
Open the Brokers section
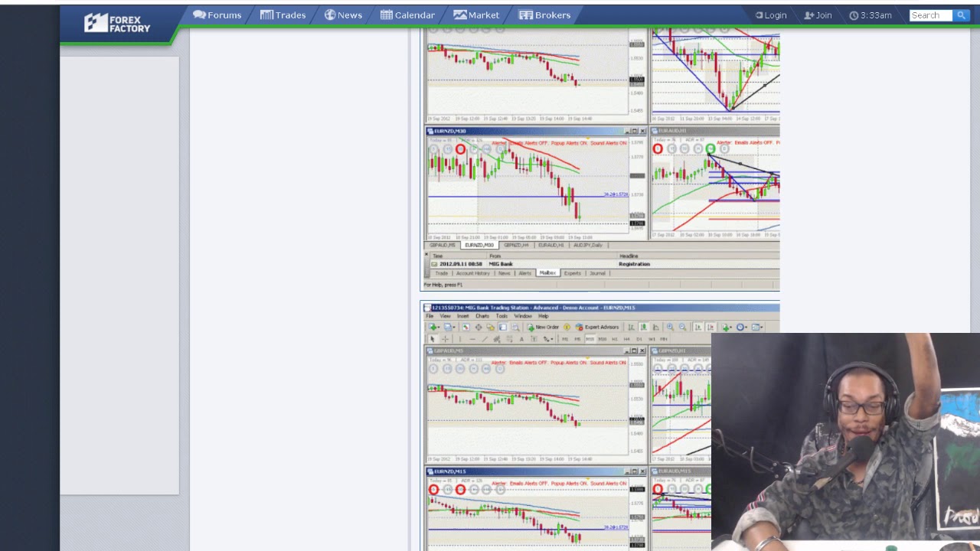click(544, 15)
